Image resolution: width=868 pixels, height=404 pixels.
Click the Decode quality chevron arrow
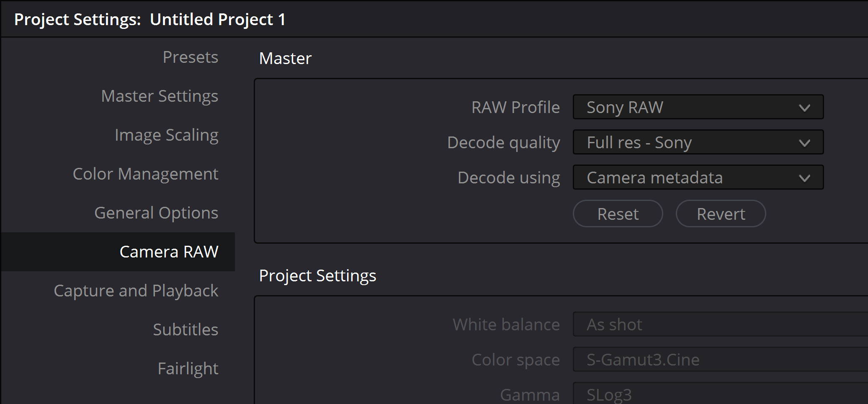804,143
